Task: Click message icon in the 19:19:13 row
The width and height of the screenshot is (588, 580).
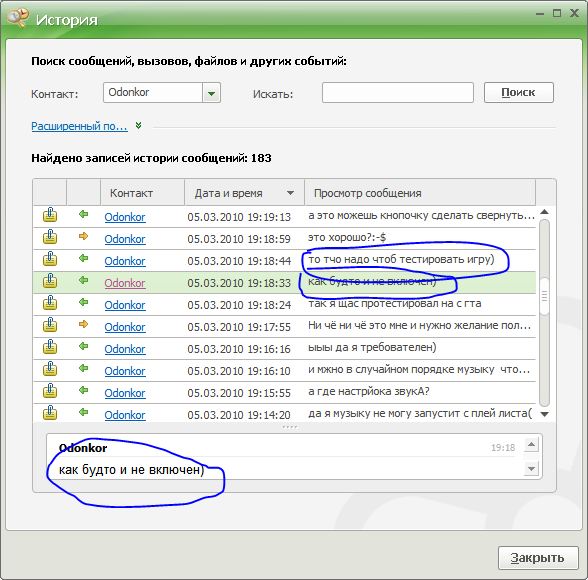Action: coord(50,215)
